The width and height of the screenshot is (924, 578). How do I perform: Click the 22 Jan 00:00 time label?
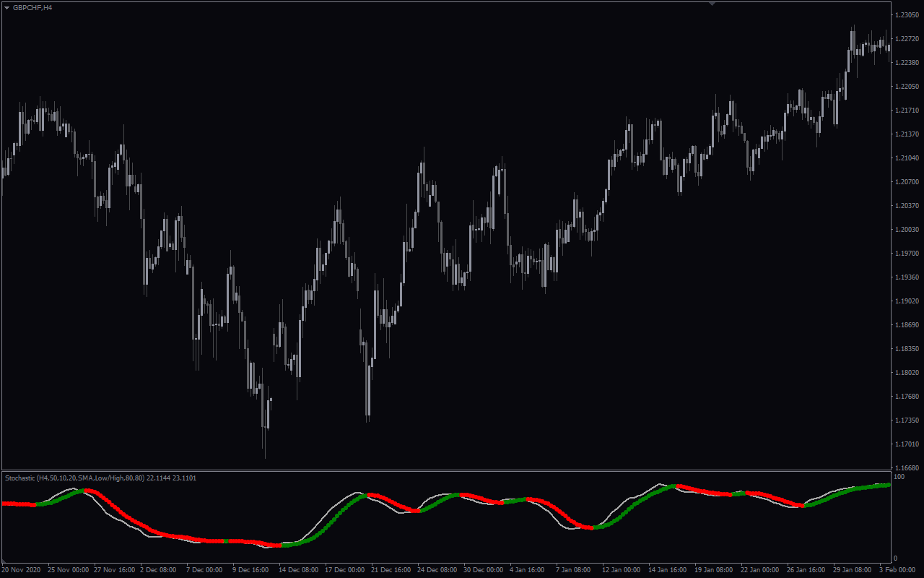(x=761, y=570)
